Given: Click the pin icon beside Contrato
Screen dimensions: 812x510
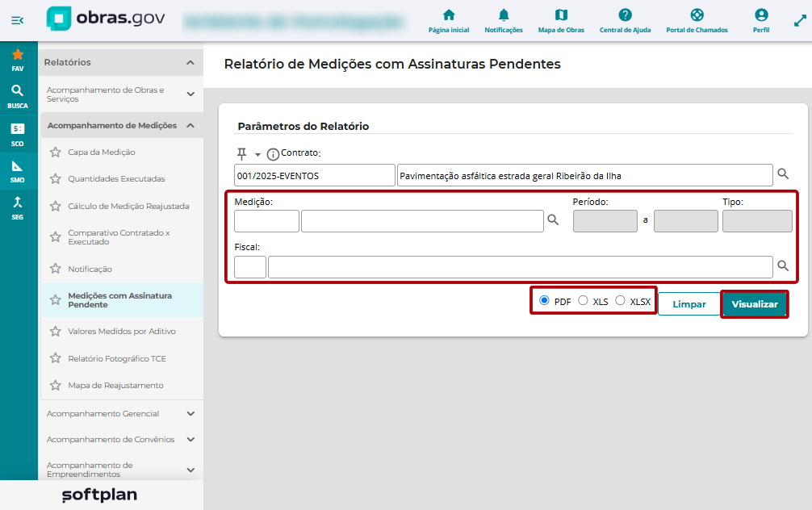Looking at the screenshot, I should click(x=241, y=154).
